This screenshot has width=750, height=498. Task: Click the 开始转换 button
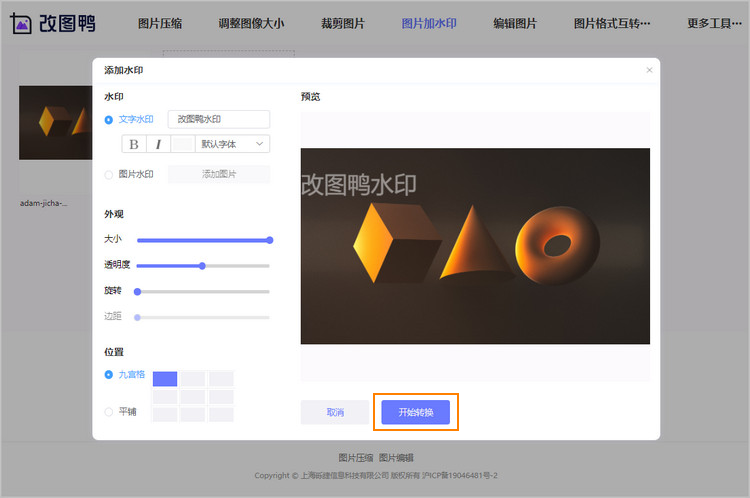416,412
